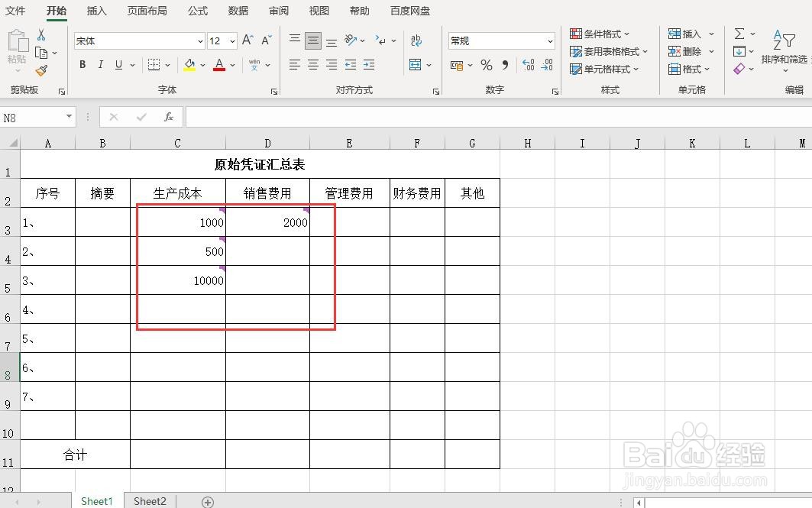
Task: Open the number format dropdown
Action: (x=550, y=41)
